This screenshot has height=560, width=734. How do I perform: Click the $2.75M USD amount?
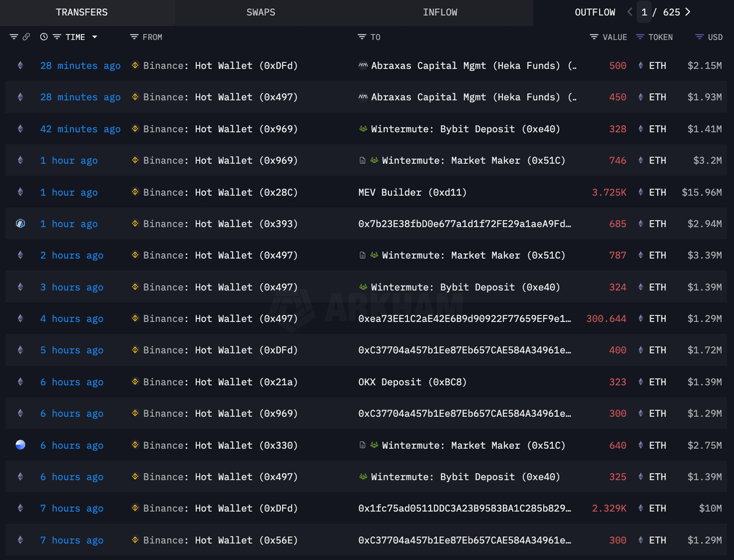[x=705, y=445]
